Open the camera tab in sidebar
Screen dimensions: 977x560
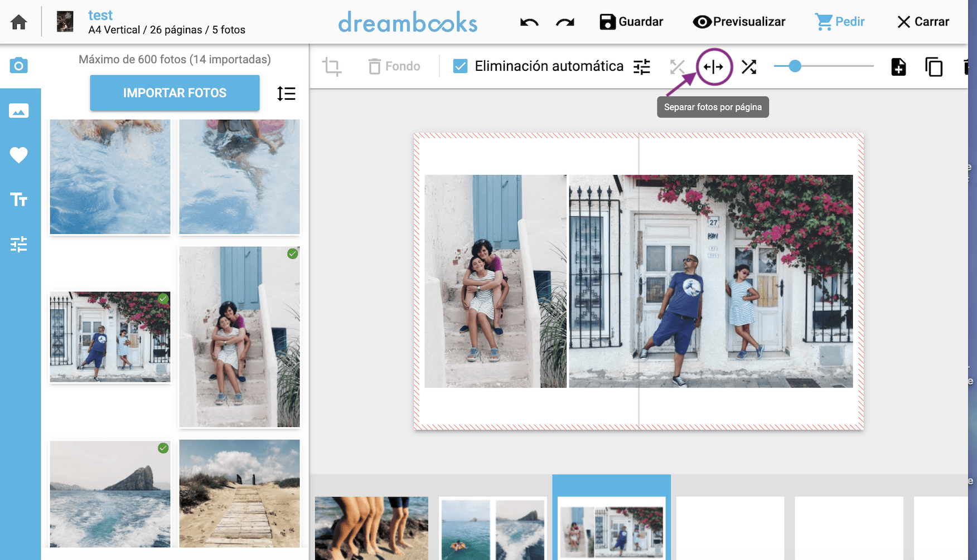19,66
